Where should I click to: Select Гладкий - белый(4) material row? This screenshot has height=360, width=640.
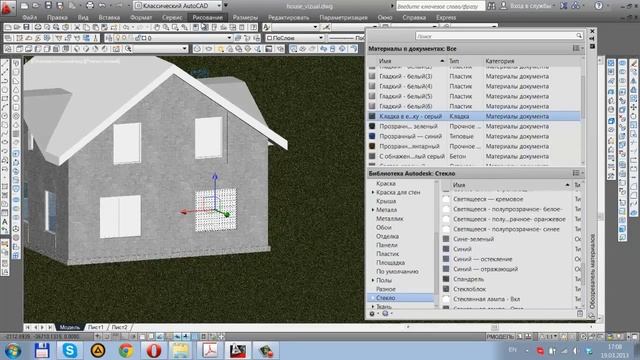tap(473, 86)
